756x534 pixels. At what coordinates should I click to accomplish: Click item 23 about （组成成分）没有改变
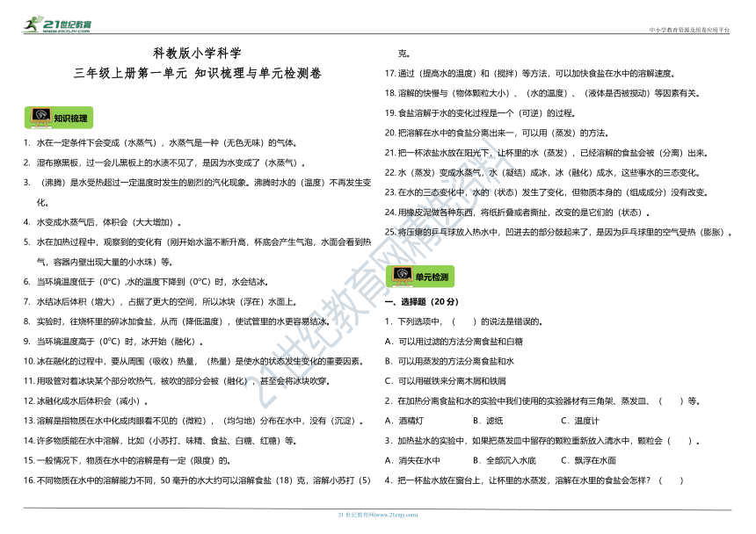point(547,192)
